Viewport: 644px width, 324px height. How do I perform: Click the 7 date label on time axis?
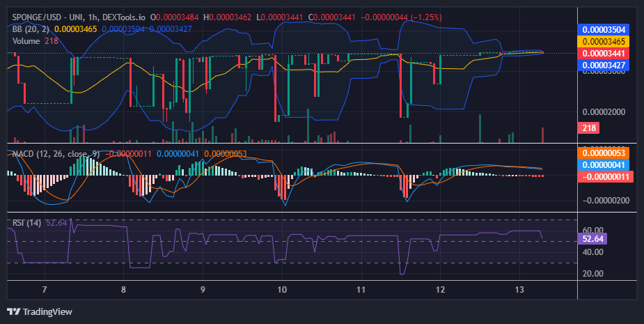[x=45, y=290]
